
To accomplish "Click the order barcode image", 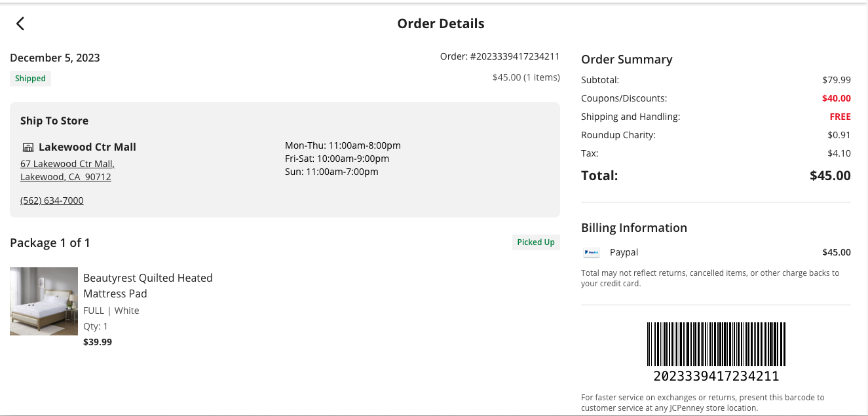I will tap(716, 344).
